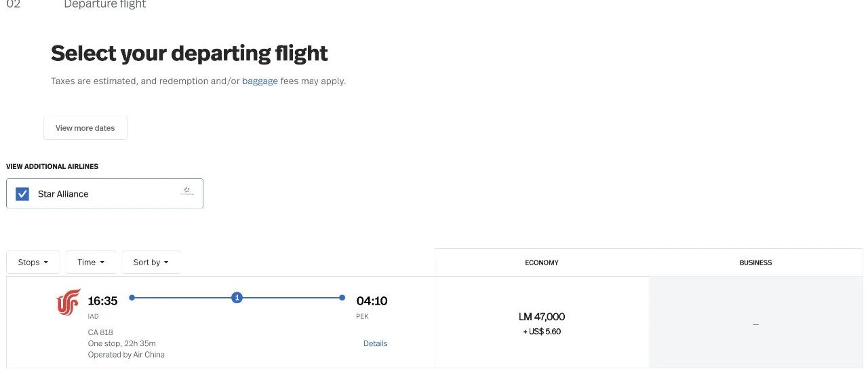Screen dimensions: 868x369
Task: Open the Time filter dropdown
Action: tap(91, 263)
